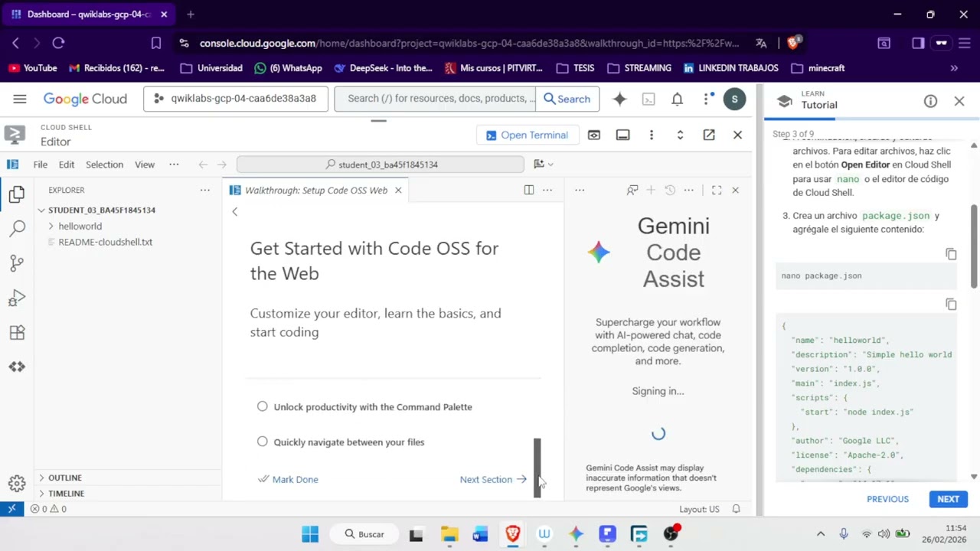The height and width of the screenshot is (551, 980).
Task: Click Layout: US in status bar
Action: pyautogui.click(x=699, y=509)
